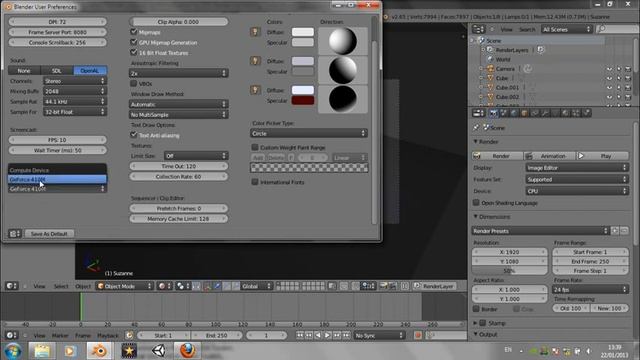Hide Camera with its eye icon

point(609,69)
